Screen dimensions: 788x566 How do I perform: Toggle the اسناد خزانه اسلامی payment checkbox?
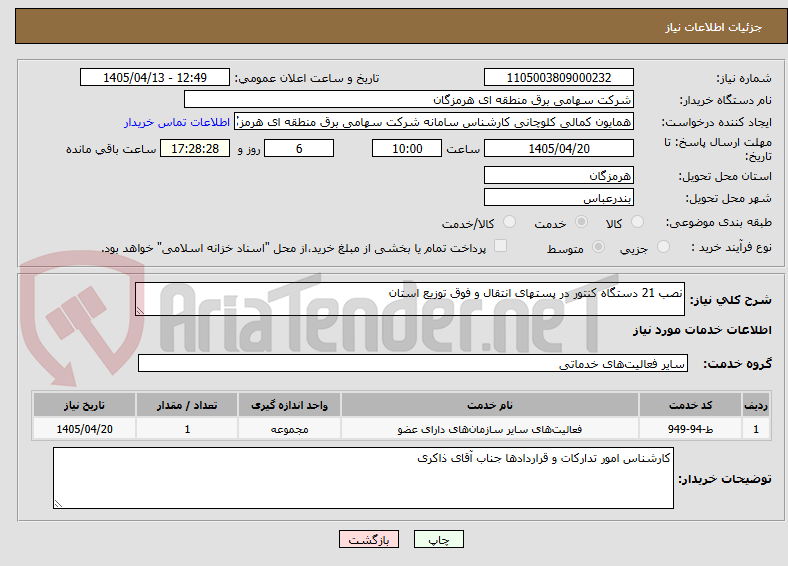pos(501,246)
